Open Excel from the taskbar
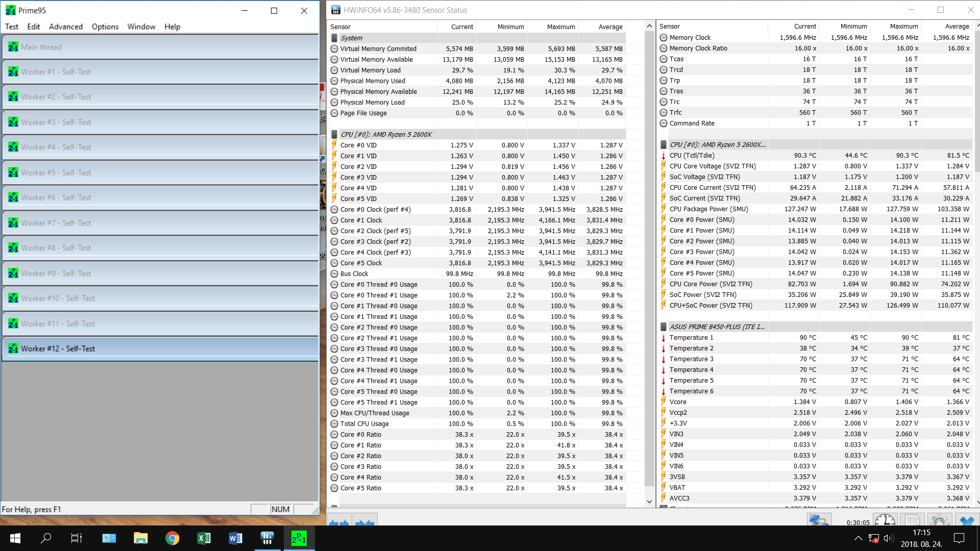The width and height of the screenshot is (980, 551). coord(204,538)
